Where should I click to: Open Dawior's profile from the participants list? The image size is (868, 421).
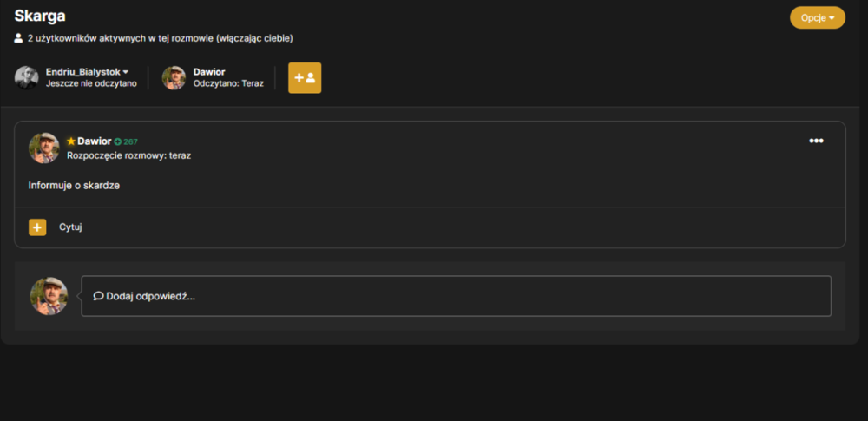click(209, 72)
